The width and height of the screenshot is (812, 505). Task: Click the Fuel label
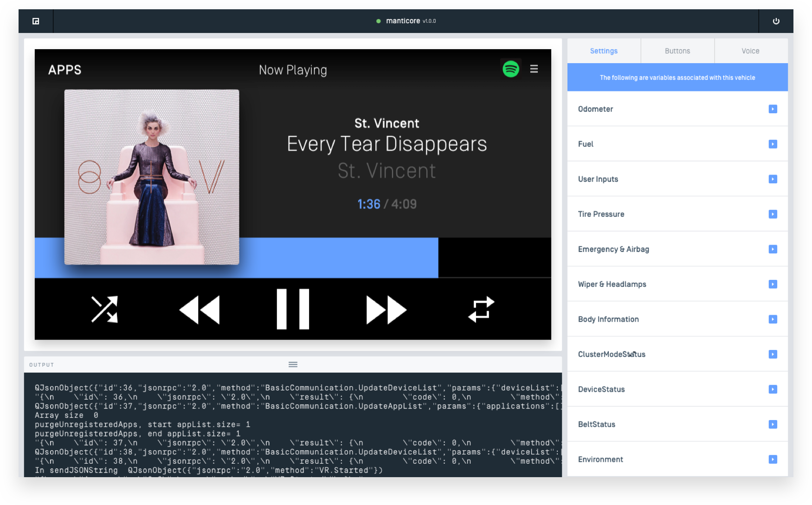click(586, 144)
